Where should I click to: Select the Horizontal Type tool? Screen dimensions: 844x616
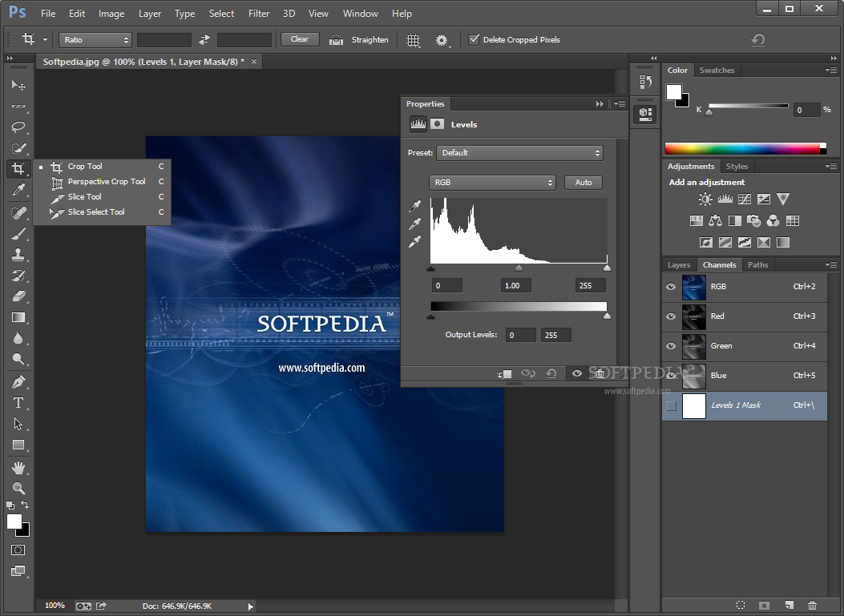click(x=18, y=403)
